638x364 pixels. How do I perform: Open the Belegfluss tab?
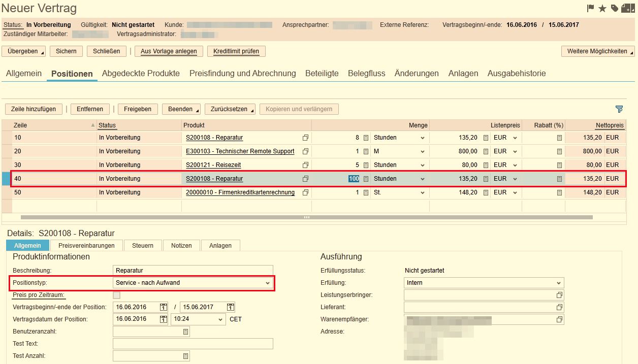[x=366, y=73]
